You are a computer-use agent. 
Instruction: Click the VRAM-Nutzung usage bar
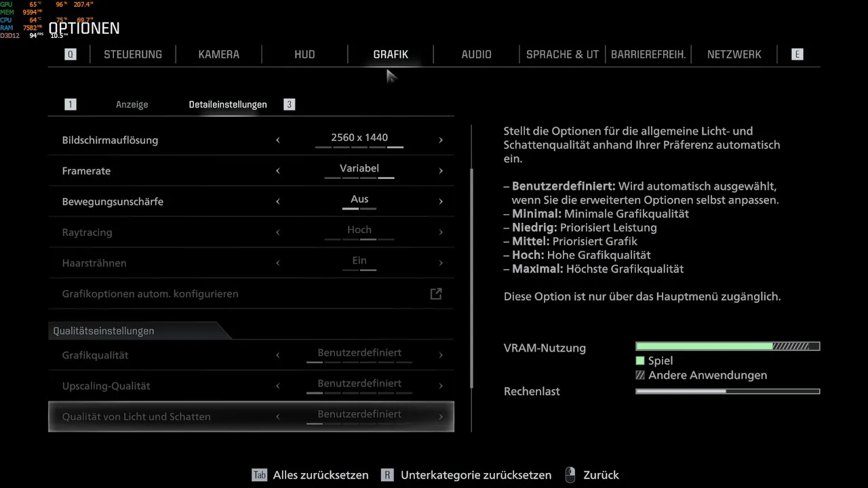tap(728, 346)
